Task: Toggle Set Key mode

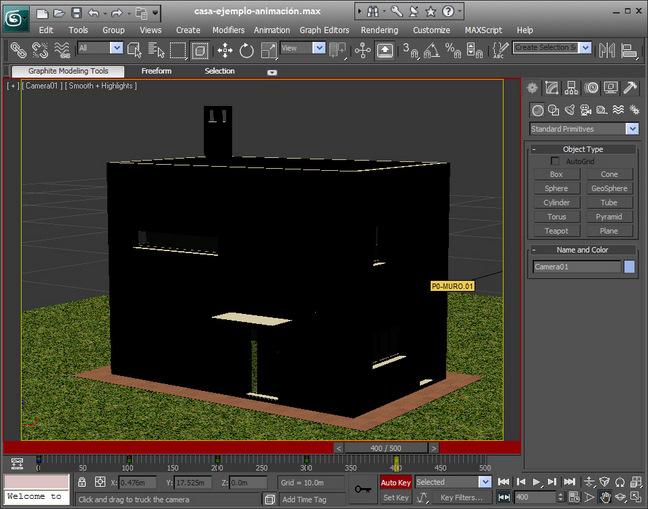Action: pos(396,497)
